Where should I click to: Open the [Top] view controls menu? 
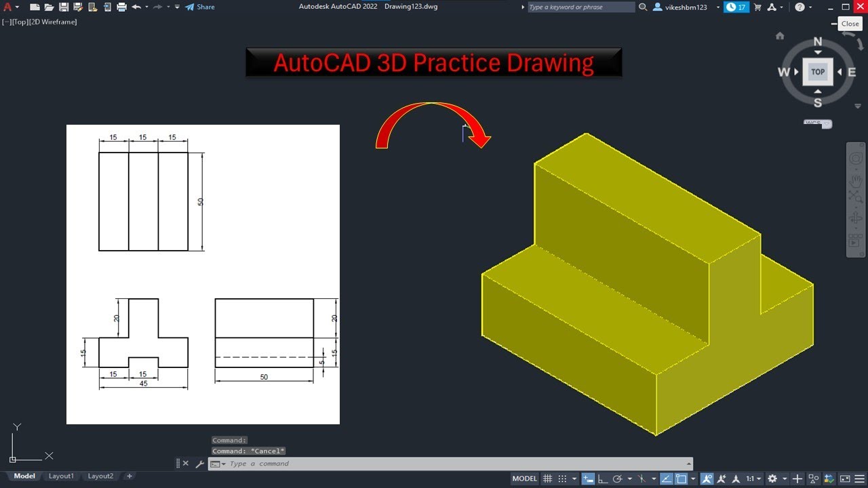[20, 22]
